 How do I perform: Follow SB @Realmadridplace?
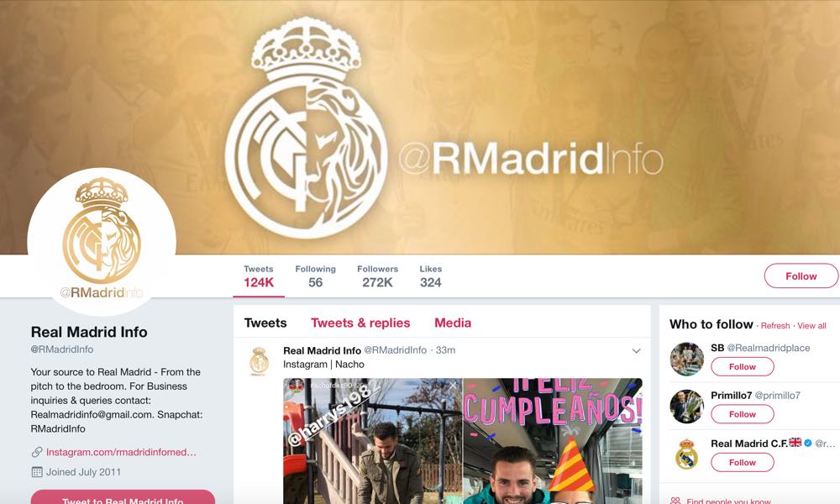[x=742, y=367]
